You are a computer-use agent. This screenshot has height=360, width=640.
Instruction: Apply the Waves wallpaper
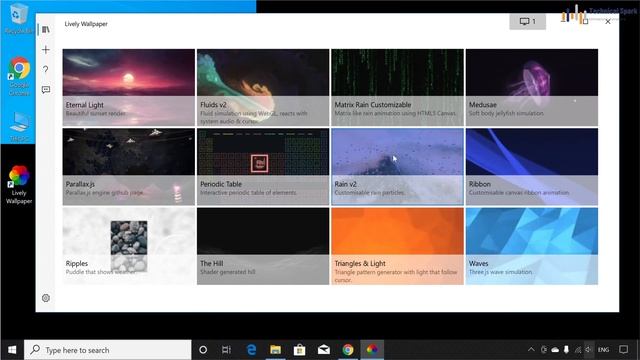[532, 246]
